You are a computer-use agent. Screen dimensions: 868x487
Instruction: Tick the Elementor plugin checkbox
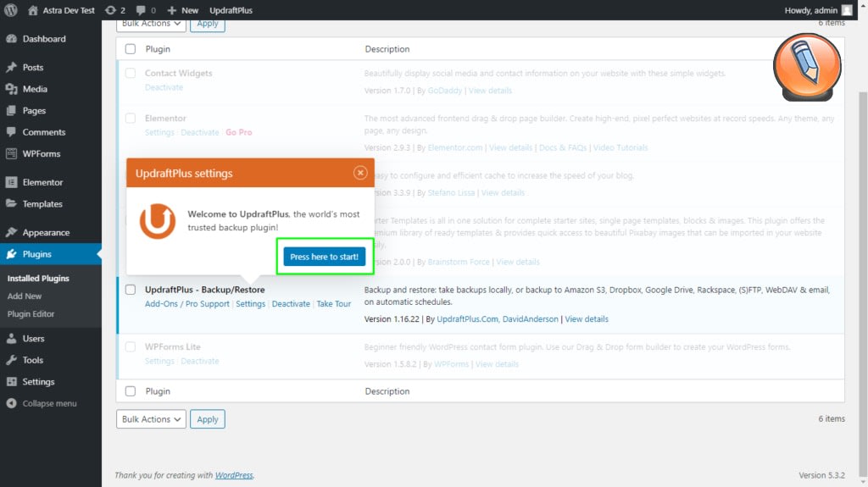(x=130, y=118)
